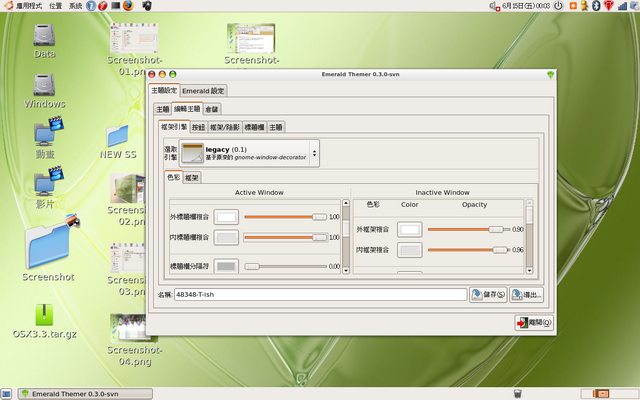This screenshot has width=640, height=400.
Task: Select the 動畫 folder on the desktop
Action: (x=48, y=138)
